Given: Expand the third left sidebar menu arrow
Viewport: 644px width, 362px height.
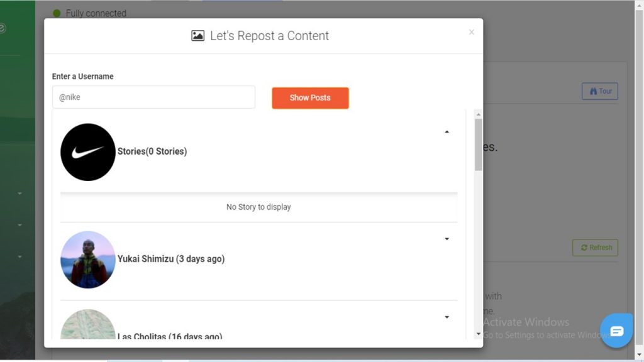Looking at the screenshot, I should [19, 256].
